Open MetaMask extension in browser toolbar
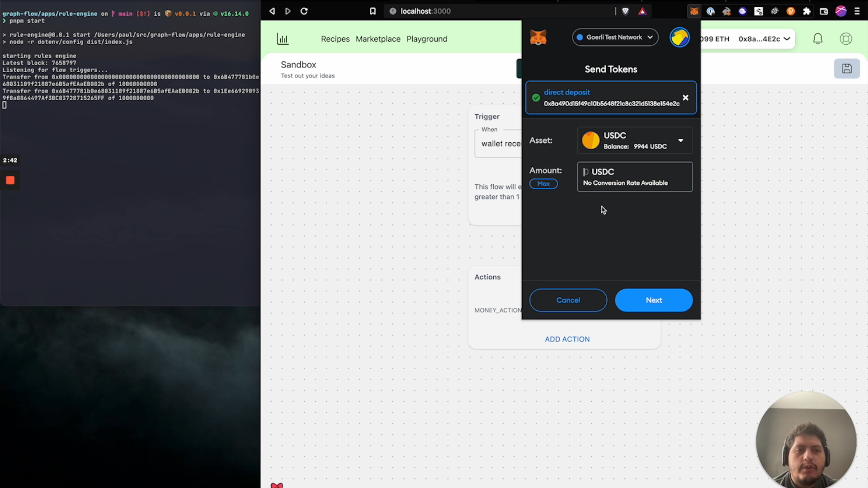 (x=694, y=11)
